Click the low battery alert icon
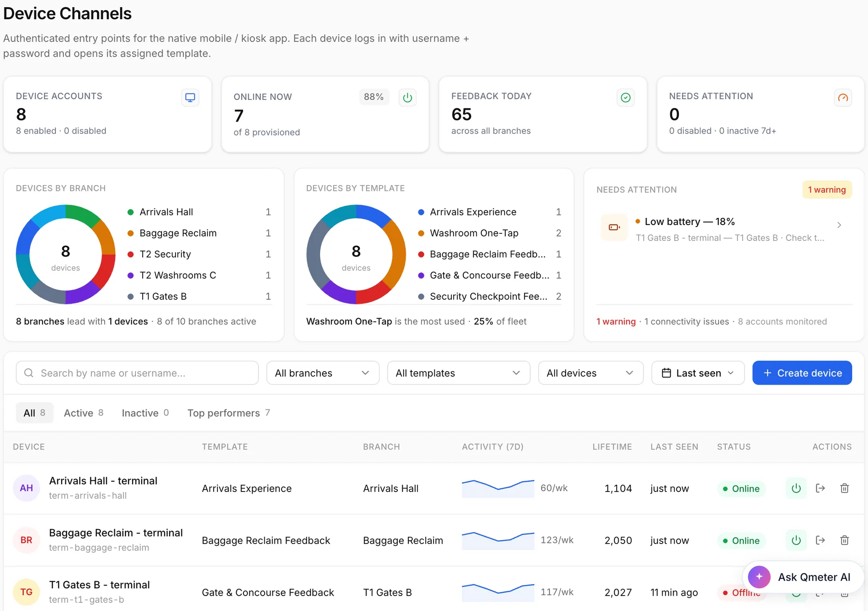 pos(614,227)
